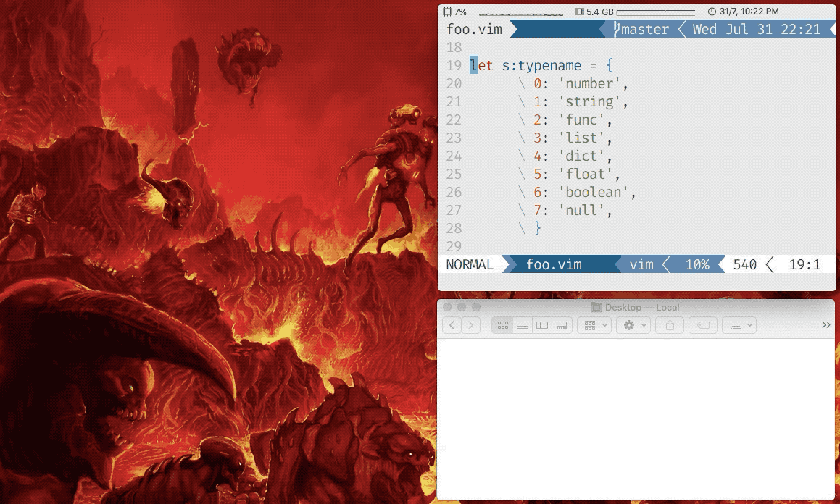The image size is (840, 504).
Task: Click the Finder edit tags button
Action: point(703,324)
